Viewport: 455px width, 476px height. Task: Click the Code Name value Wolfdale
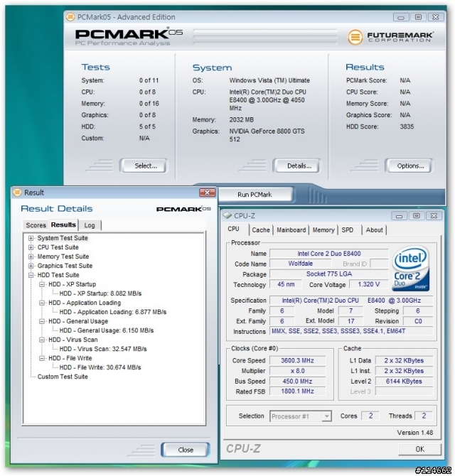[x=301, y=264]
